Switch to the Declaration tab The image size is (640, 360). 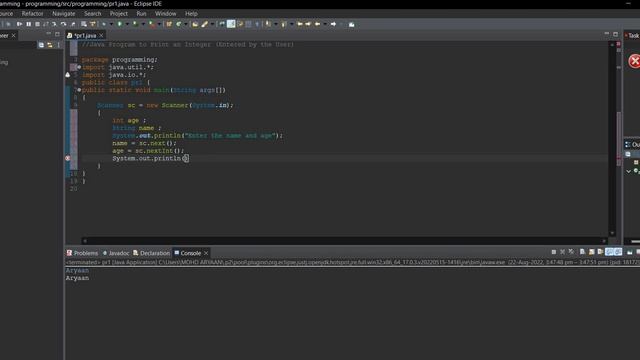click(x=151, y=253)
